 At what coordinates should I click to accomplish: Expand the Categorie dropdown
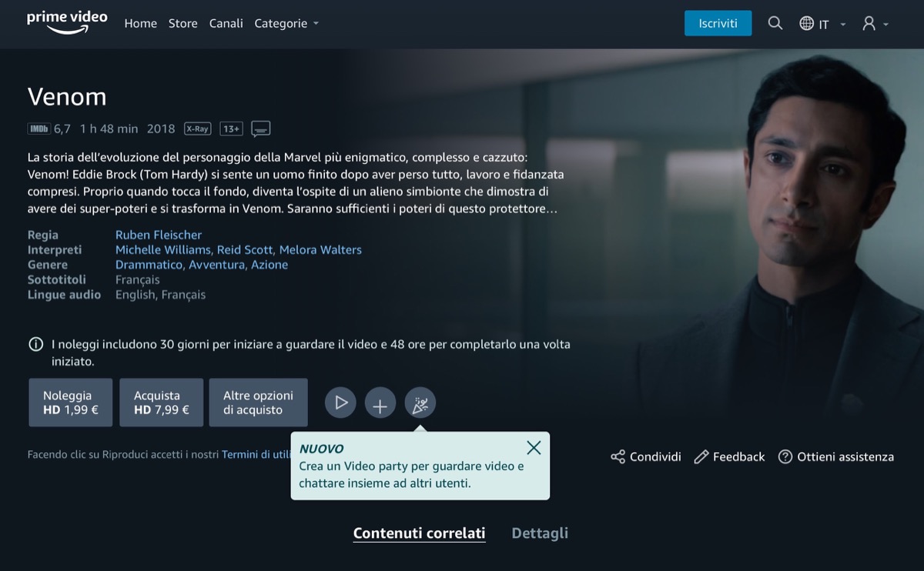coord(286,24)
